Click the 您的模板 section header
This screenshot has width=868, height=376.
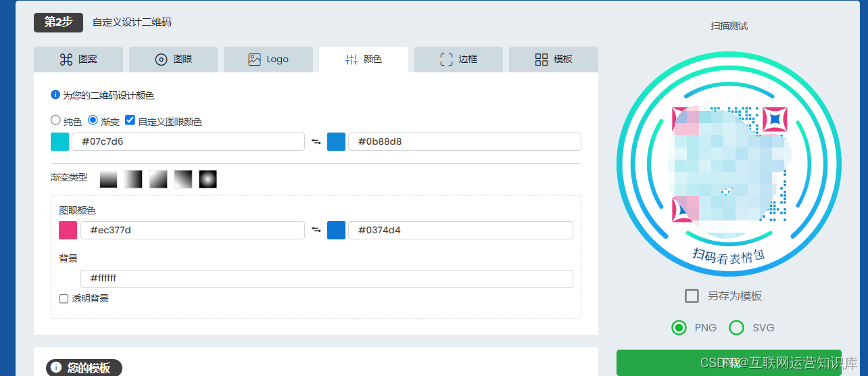pyautogui.click(x=84, y=368)
